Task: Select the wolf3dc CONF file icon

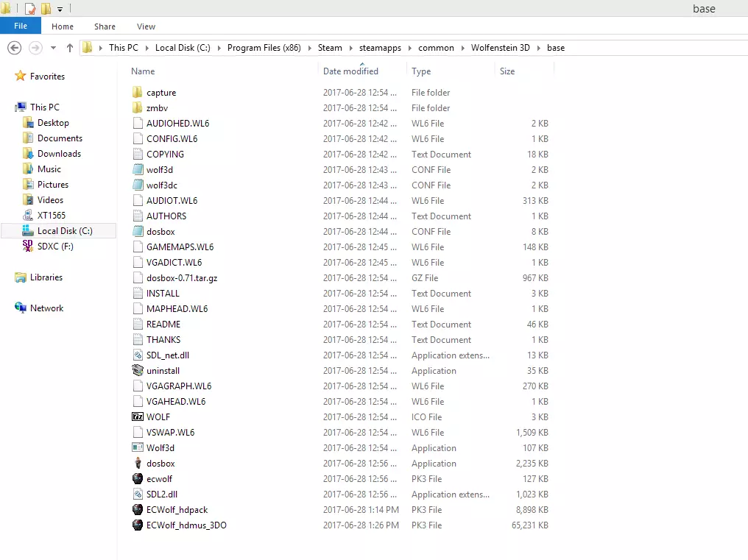Action: tap(138, 185)
